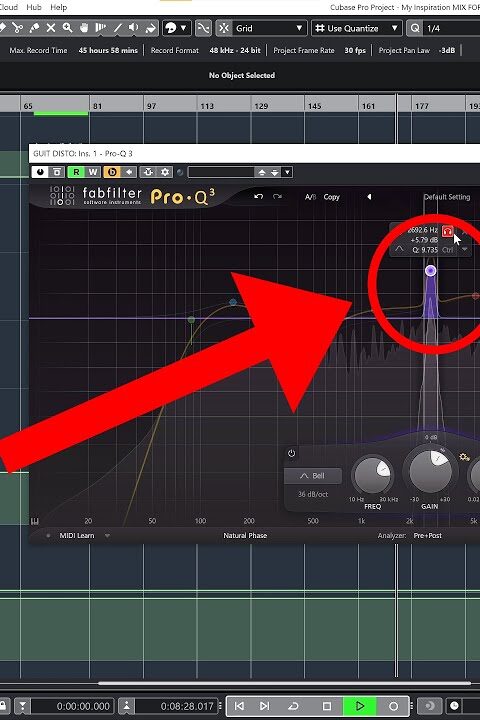Select the Zoom magnifier tool
Screen dimensions: 480x720
(68, 28)
